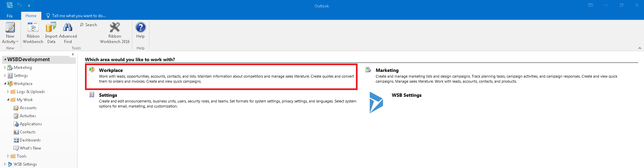Open the Marketing area link
This screenshot has width=644, height=168.
tap(387, 70)
